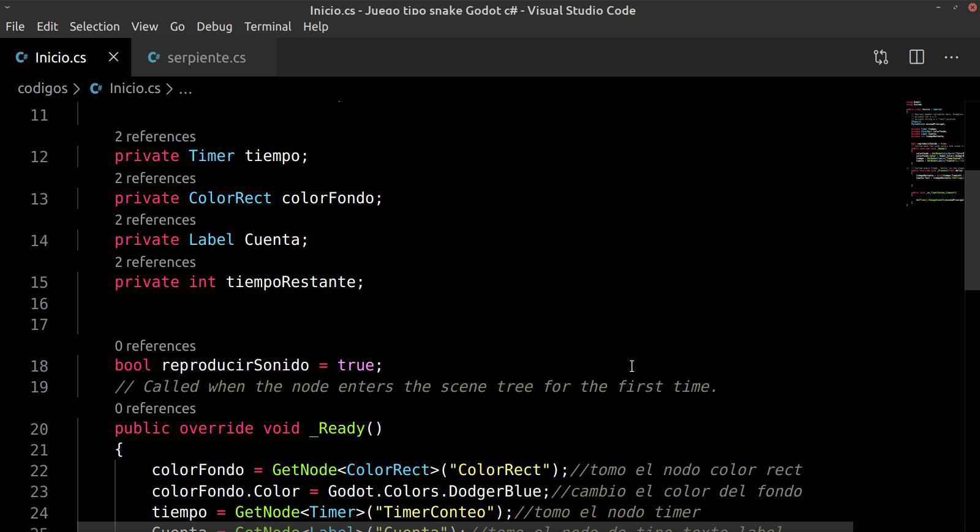The image size is (980, 532).
Task: Show 0 references above _Ready method
Action: point(155,408)
